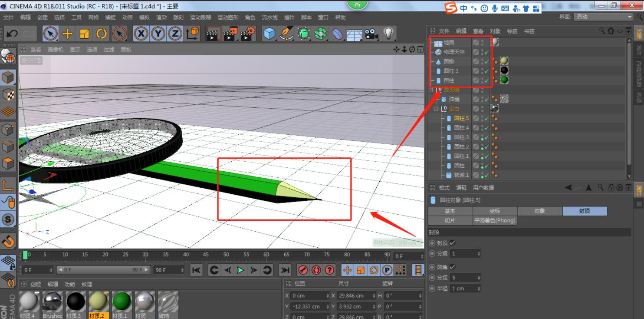Screen dimensions: 644x319
Task: Open render settings clapperboard with gear
Action: (248, 33)
